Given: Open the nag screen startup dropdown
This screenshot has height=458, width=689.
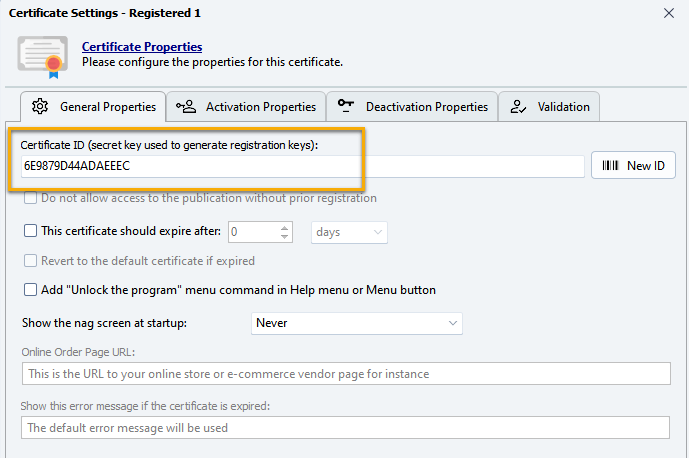Looking at the screenshot, I should [355, 323].
